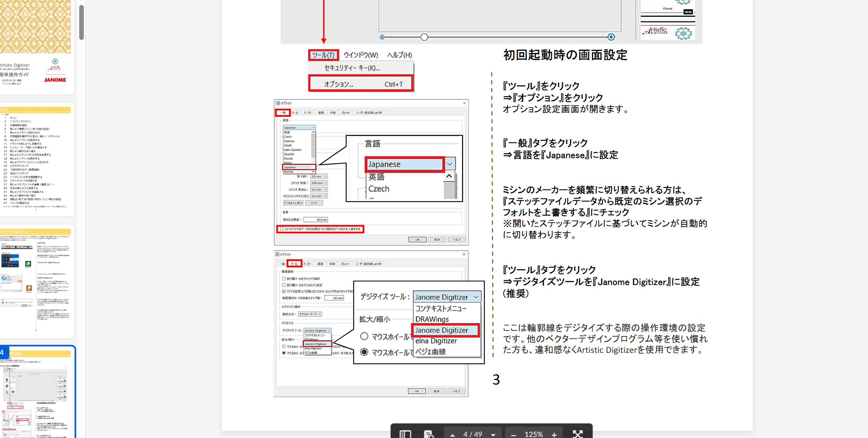The image size is (868, 438).
Task: Check the stitch file default machine override checkbox
Action: [282, 229]
